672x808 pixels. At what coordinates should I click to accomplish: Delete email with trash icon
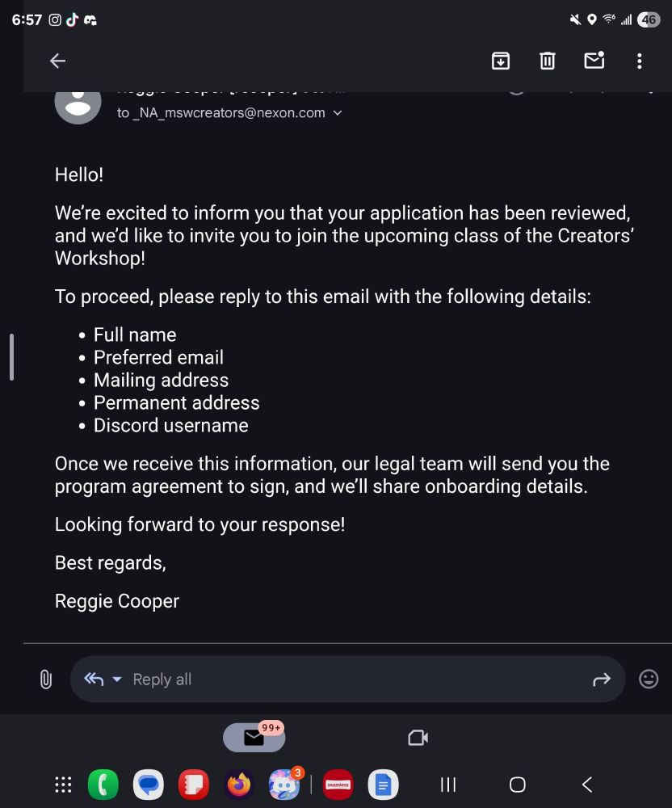point(547,61)
